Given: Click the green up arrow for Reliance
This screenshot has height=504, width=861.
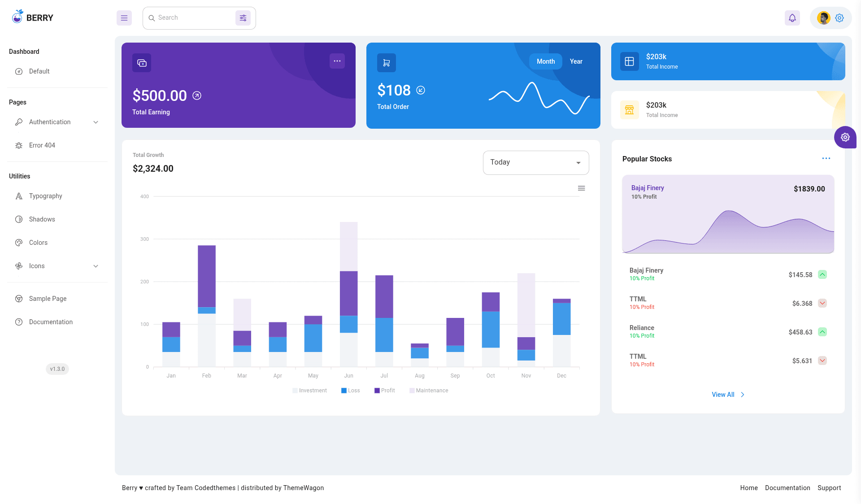Looking at the screenshot, I should click(822, 332).
